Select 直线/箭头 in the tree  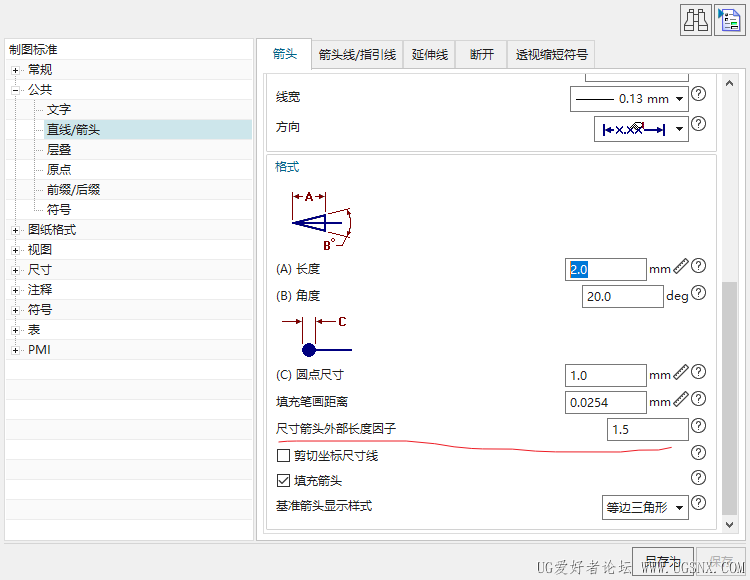tap(73, 130)
